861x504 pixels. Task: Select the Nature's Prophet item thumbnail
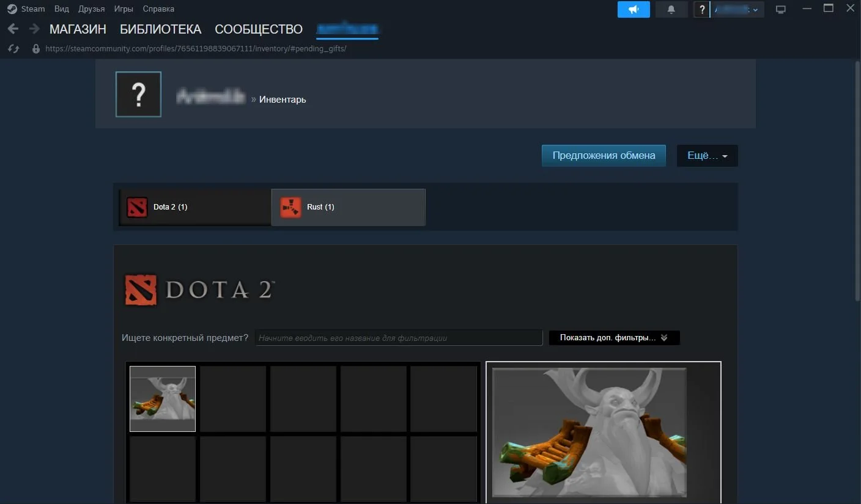pos(163,399)
